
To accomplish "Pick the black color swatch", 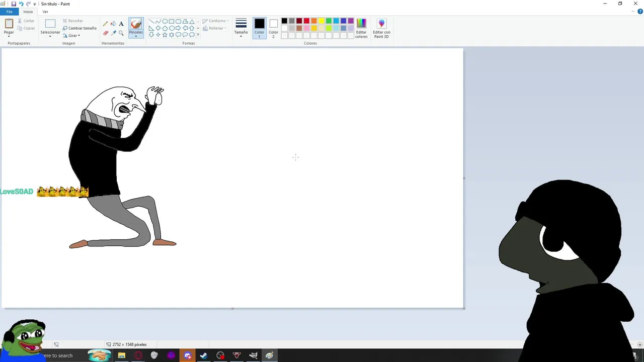I will point(284,21).
